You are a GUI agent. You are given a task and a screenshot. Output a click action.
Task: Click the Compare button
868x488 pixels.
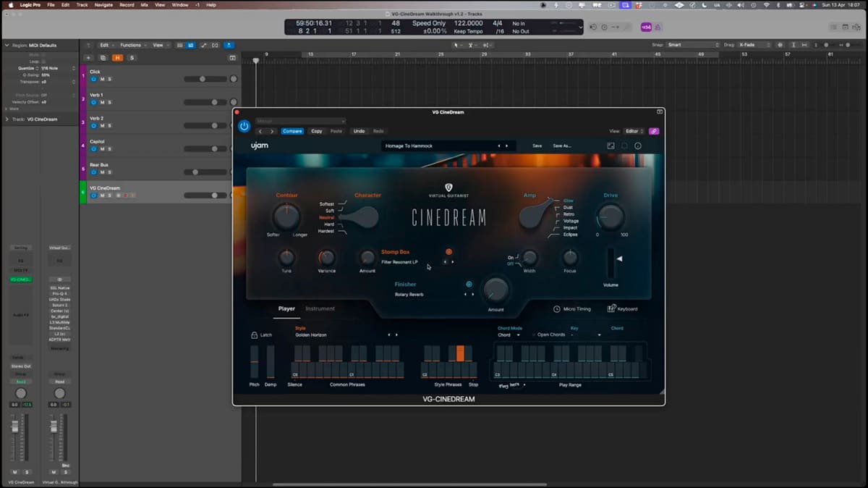(292, 131)
